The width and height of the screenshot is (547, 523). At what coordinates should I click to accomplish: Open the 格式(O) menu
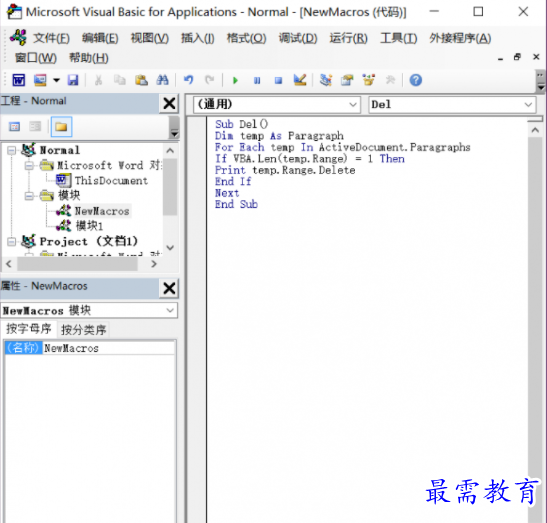tap(246, 38)
